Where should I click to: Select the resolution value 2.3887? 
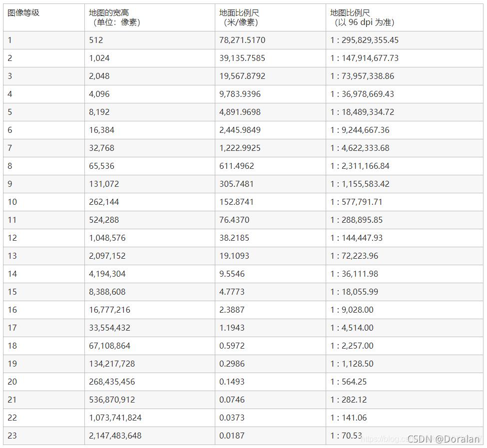[232, 310]
